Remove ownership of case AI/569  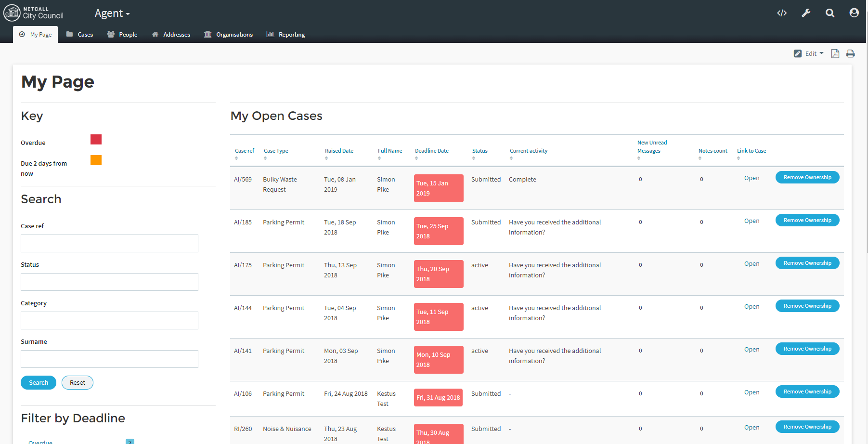[x=807, y=177]
